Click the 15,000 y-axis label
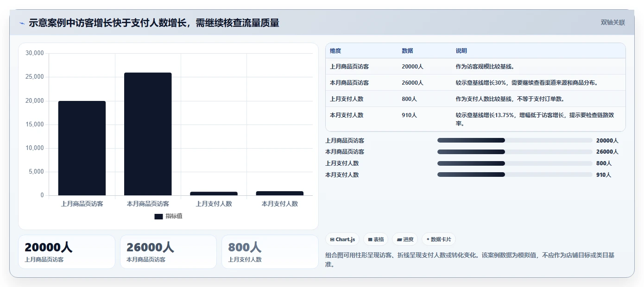This screenshot has width=644, height=287. [35, 125]
